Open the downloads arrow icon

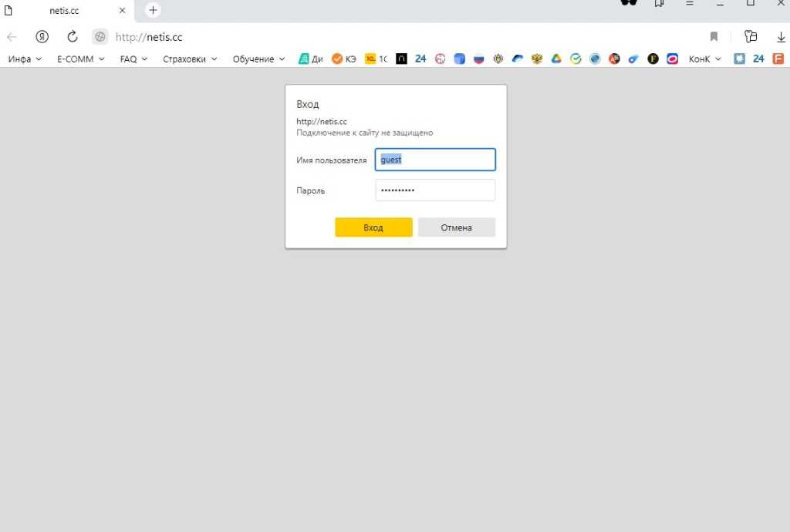pyautogui.click(x=781, y=37)
